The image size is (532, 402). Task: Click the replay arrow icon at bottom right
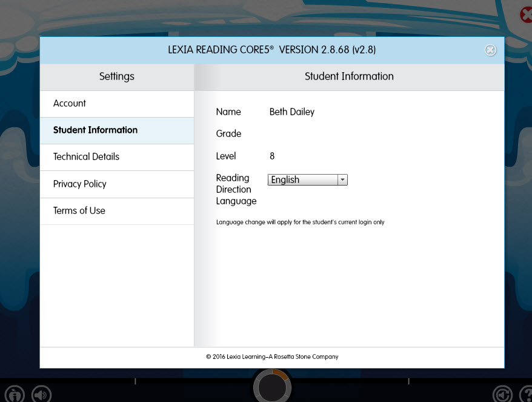(x=502, y=394)
